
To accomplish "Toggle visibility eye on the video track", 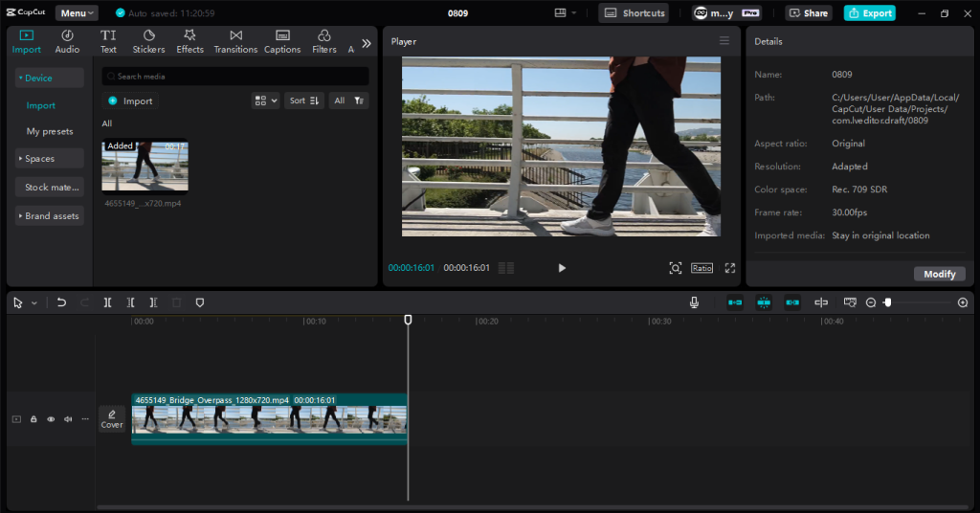I will 51,419.
